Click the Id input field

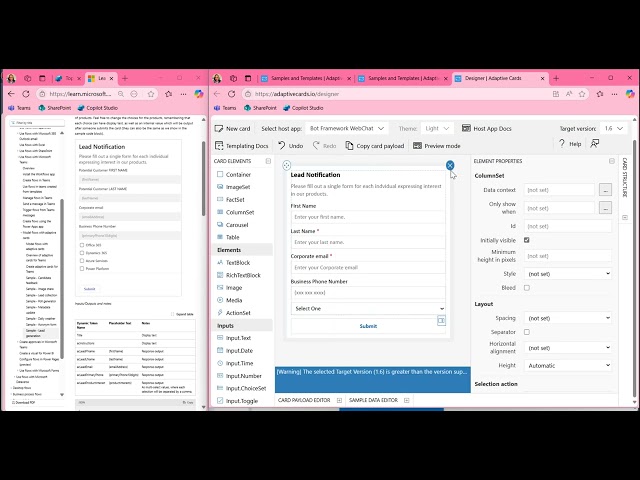pyautogui.click(x=568, y=226)
